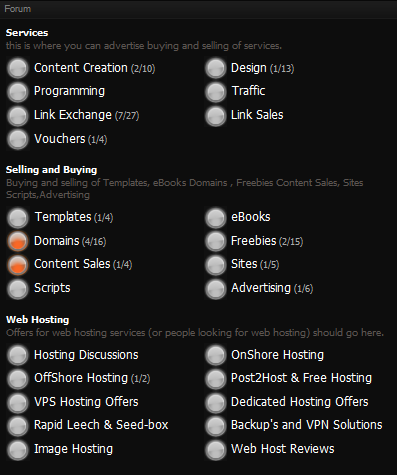Select Dedicated Hosting Offers link
397x475 pixels.
300,402
